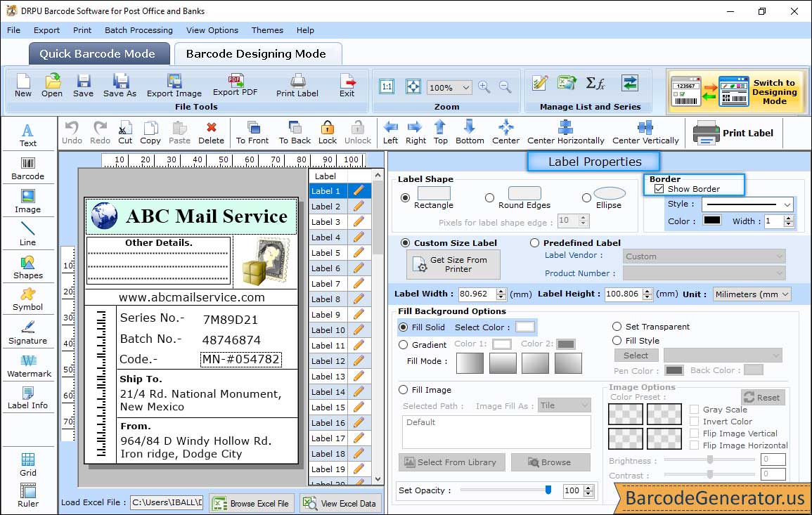Choose Save As in File Tools
Viewport: 812px width, 515px height.
pyautogui.click(x=120, y=86)
